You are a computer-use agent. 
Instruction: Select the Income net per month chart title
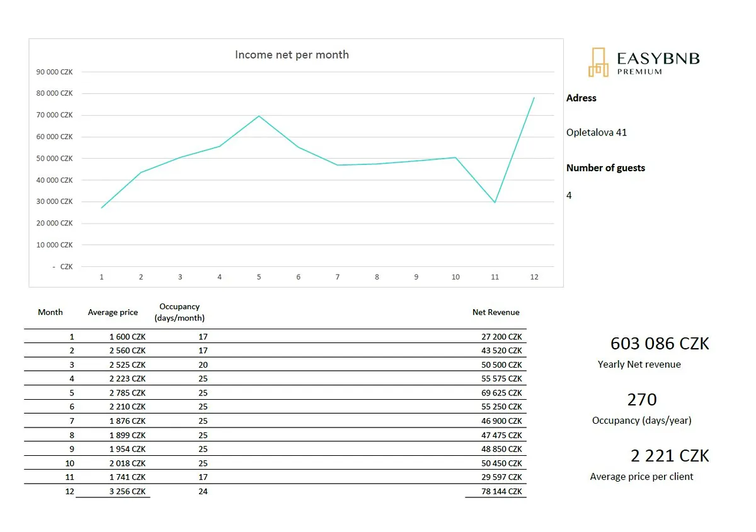[292, 55]
